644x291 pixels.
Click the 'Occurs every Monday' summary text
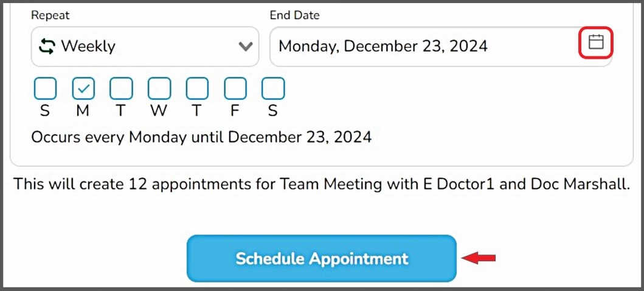pos(201,137)
